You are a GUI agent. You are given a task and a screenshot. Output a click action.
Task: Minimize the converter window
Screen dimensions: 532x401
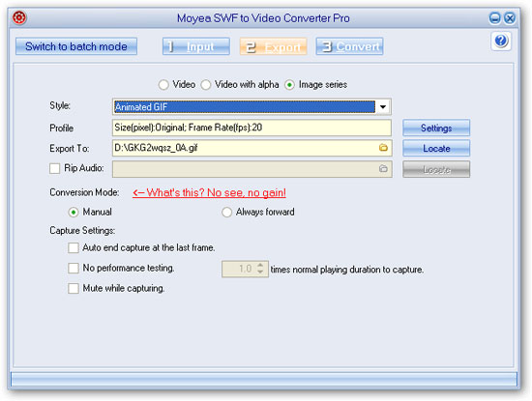494,18
